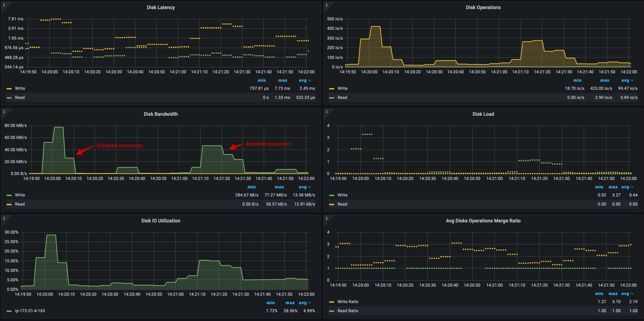This screenshot has height=321, width=644.
Task: Open the Disk Bandwidth panel info icon
Action: pos(4,112)
